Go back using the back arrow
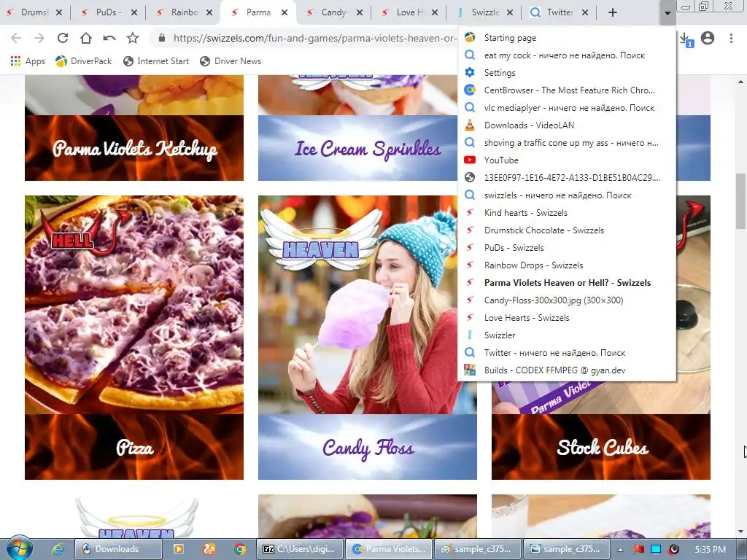747x560 pixels. [x=16, y=38]
